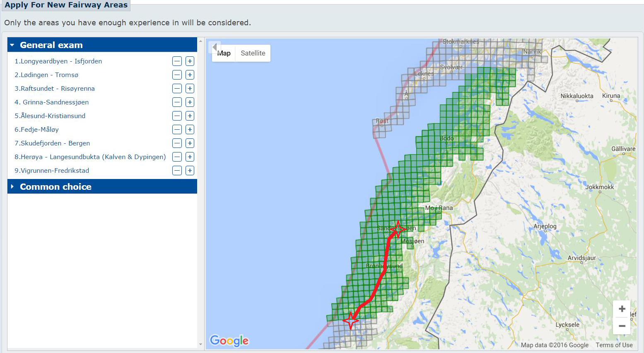Click scrollbar down arrow in fairway list

point(201,344)
